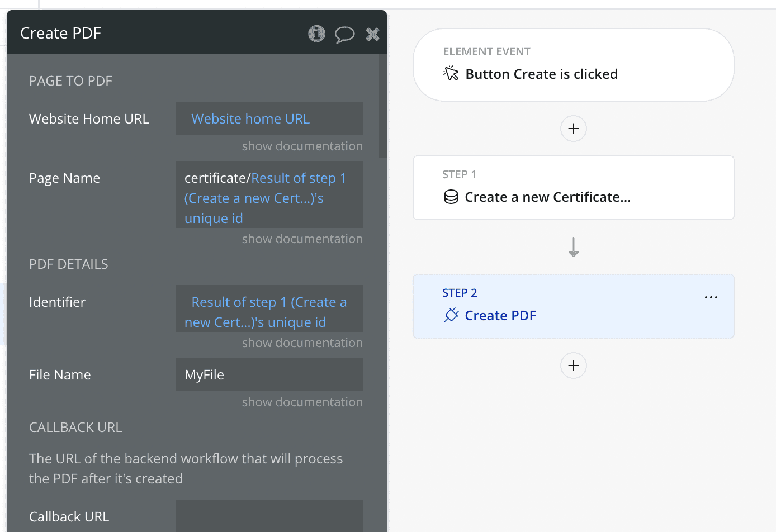Show documentation under the File Name field

coord(302,402)
